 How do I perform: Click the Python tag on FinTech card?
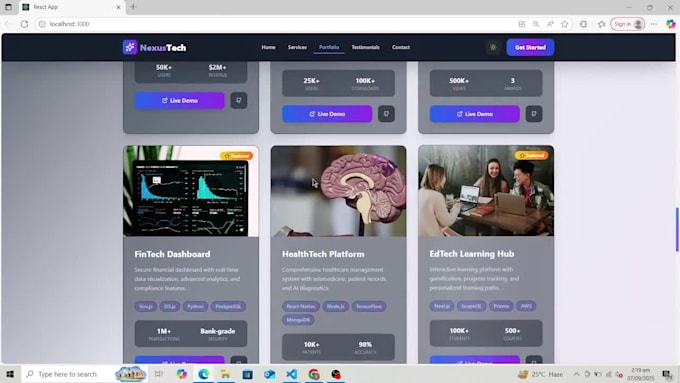[195, 306]
